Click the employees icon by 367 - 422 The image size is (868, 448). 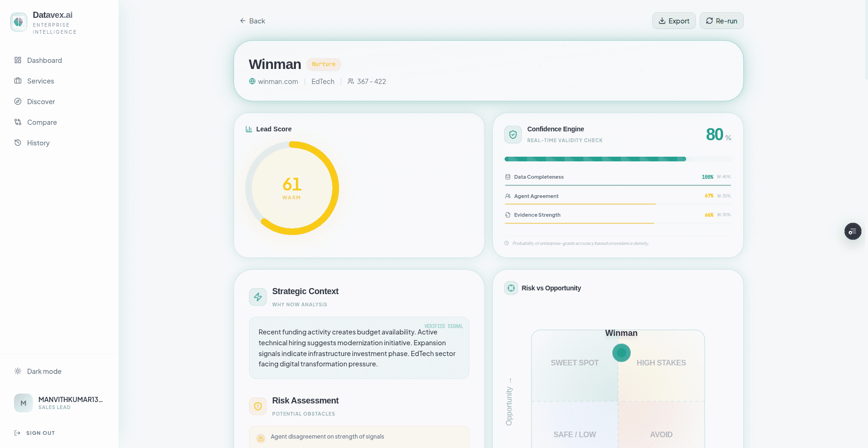click(351, 81)
